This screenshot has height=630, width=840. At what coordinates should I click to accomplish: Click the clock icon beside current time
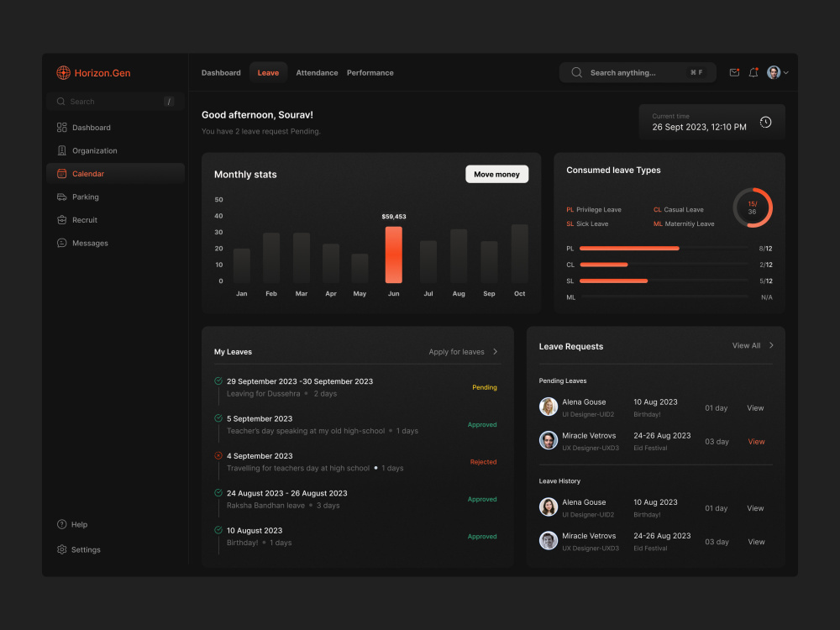(765, 122)
